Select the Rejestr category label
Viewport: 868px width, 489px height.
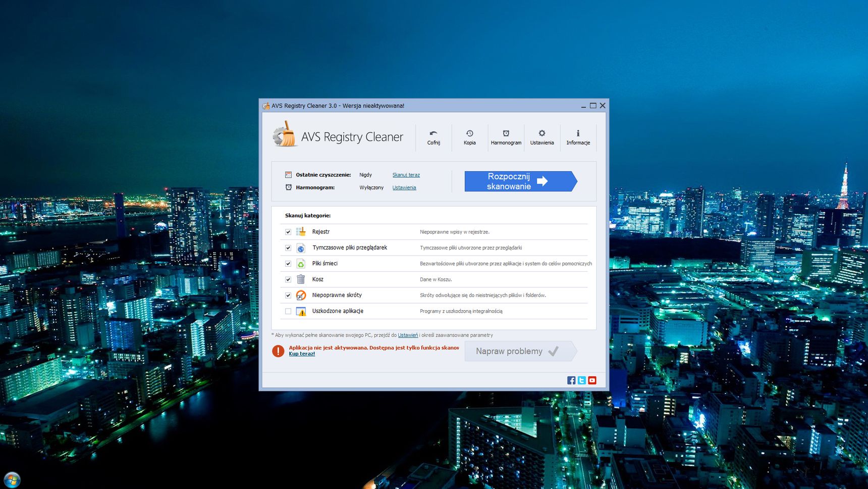click(x=321, y=232)
